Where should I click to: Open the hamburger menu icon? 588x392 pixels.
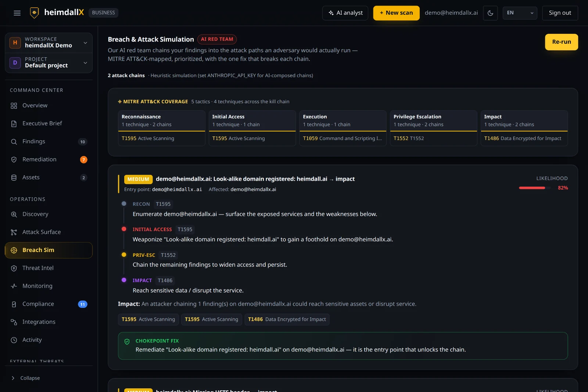(x=17, y=13)
